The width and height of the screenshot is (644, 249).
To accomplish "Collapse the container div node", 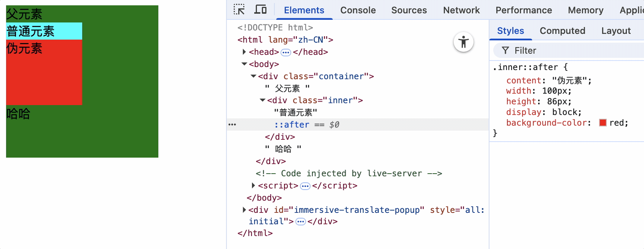I will point(253,76).
